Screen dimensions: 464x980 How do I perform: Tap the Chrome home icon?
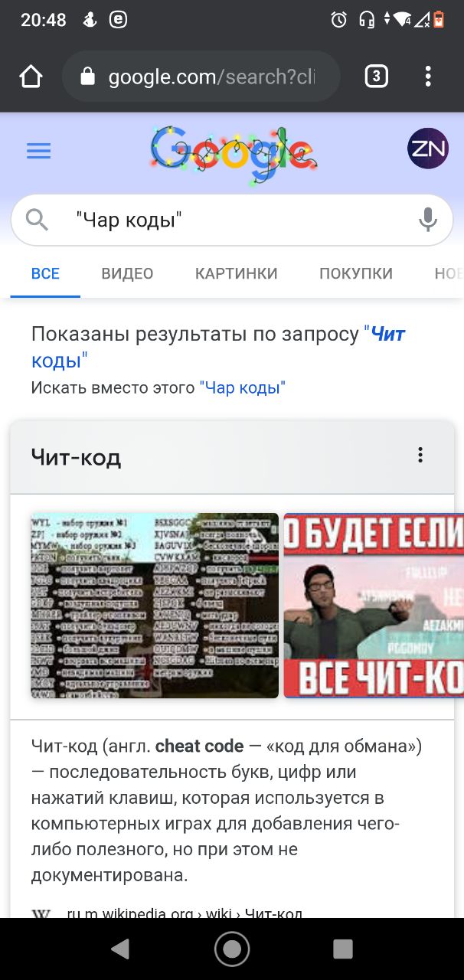click(31, 77)
